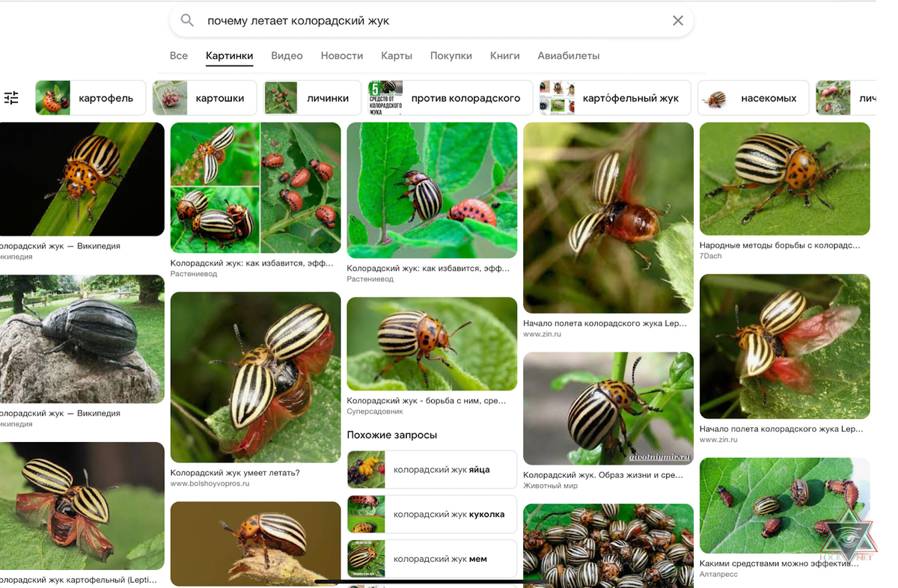Click the Суперсадовник source label
Viewport: 898px width, 588px height.
(x=375, y=412)
